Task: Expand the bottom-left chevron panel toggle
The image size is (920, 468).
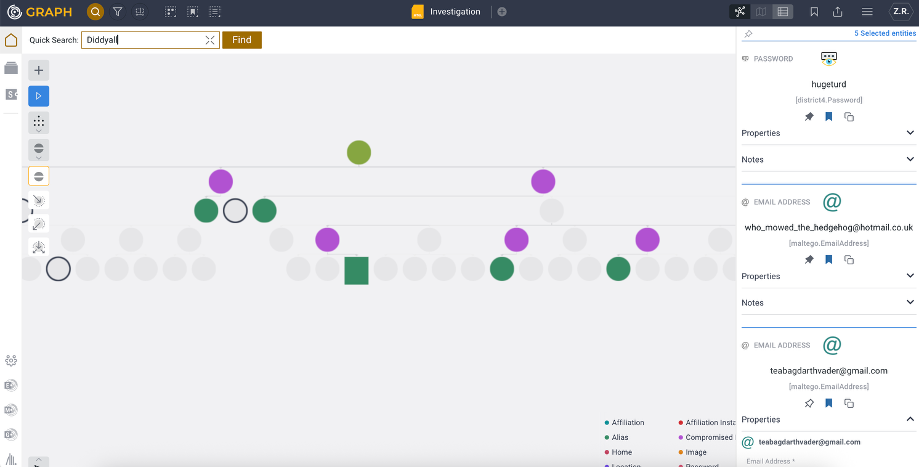Action: 39,462
